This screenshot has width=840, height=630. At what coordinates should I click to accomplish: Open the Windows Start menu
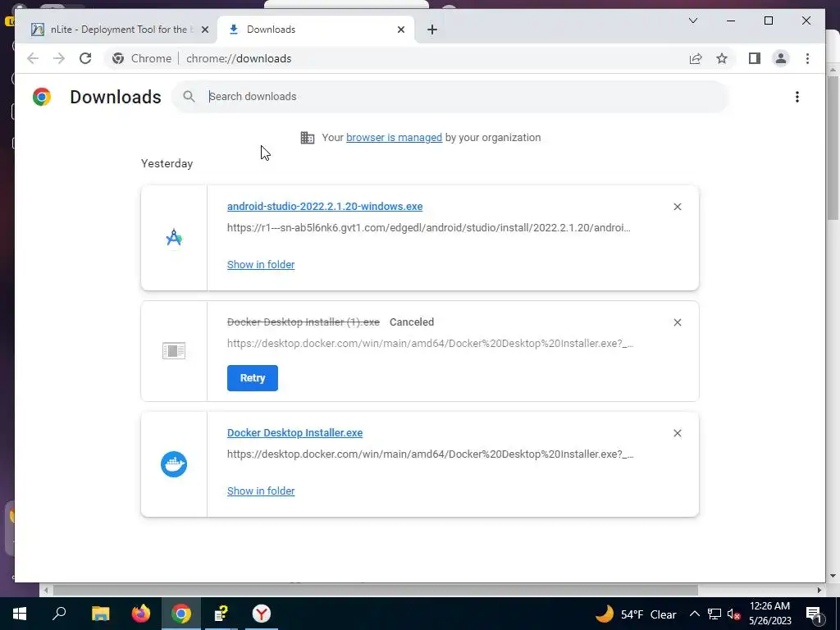(x=20, y=614)
